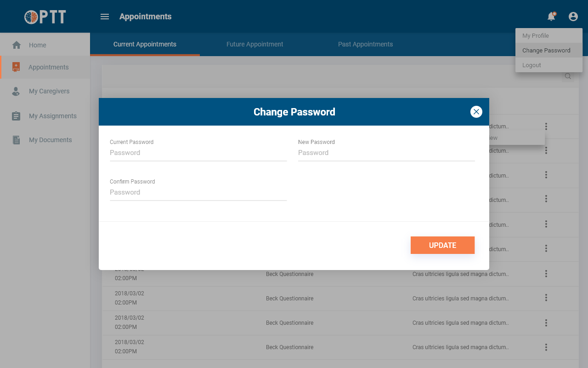Select My Profile from the user menu

point(536,35)
